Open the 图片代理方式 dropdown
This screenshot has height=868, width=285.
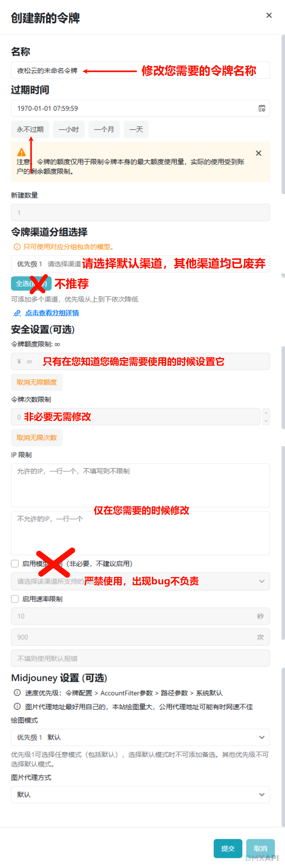point(140,795)
